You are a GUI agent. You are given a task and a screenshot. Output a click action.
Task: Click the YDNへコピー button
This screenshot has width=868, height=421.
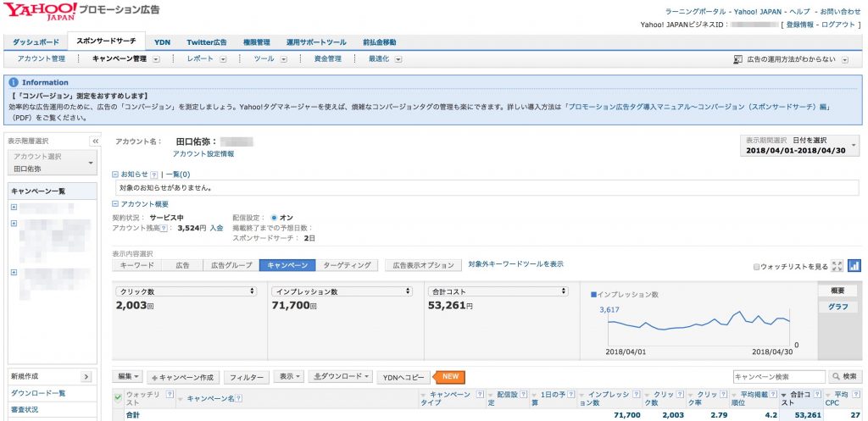403,377
